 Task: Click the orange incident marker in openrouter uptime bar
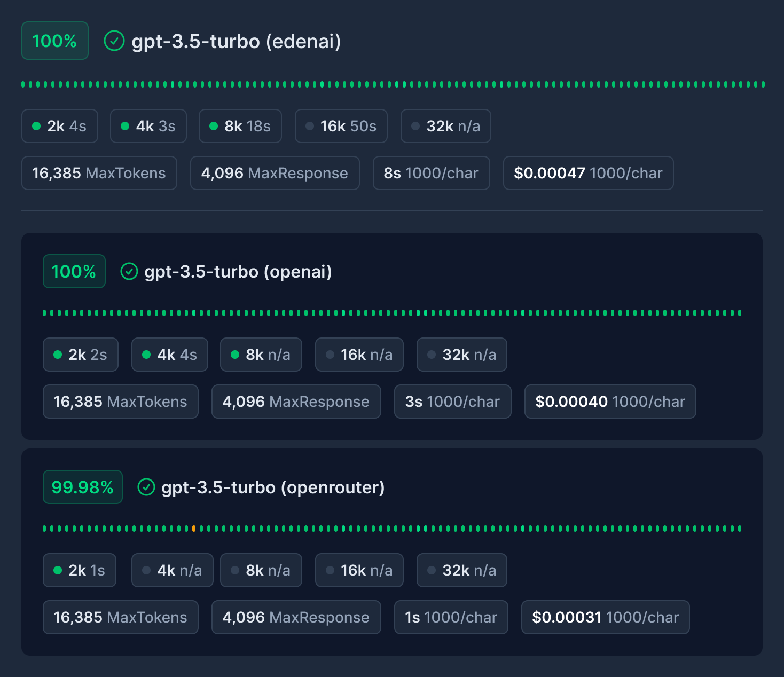pos(194,529)
